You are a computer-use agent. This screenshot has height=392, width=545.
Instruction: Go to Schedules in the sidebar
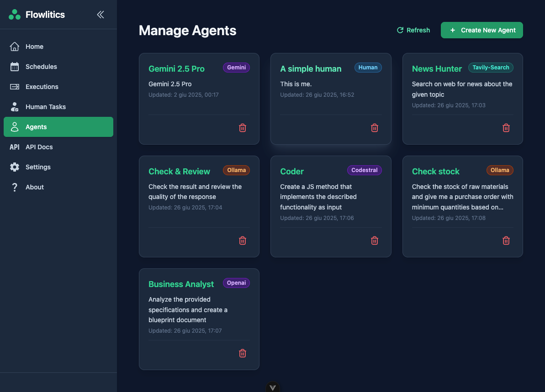[58, 67]
